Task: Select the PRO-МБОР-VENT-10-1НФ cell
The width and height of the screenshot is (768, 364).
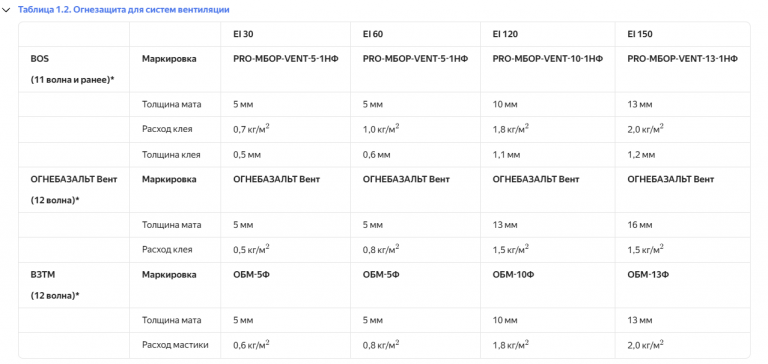Action: [548, 59]
